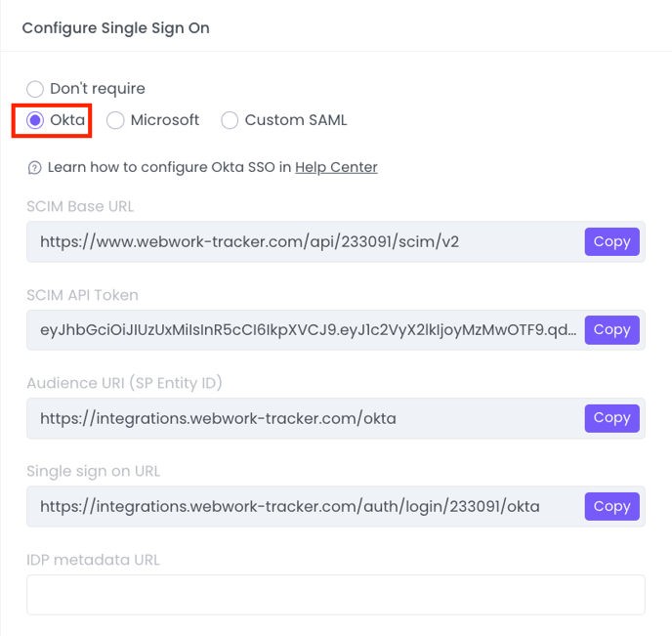Image resolution: width=672 pixels, height=636 pixels.
Task: Choose the Custom SAML option
Action: 230,120
